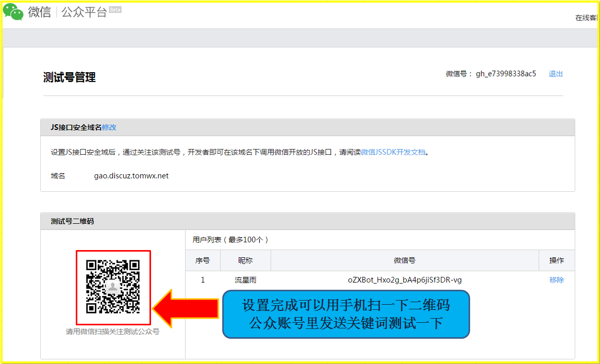
Task: Select the domain text gao.discuz.tomwx.net
Action: pyautogui.click(x=131, y=176)
